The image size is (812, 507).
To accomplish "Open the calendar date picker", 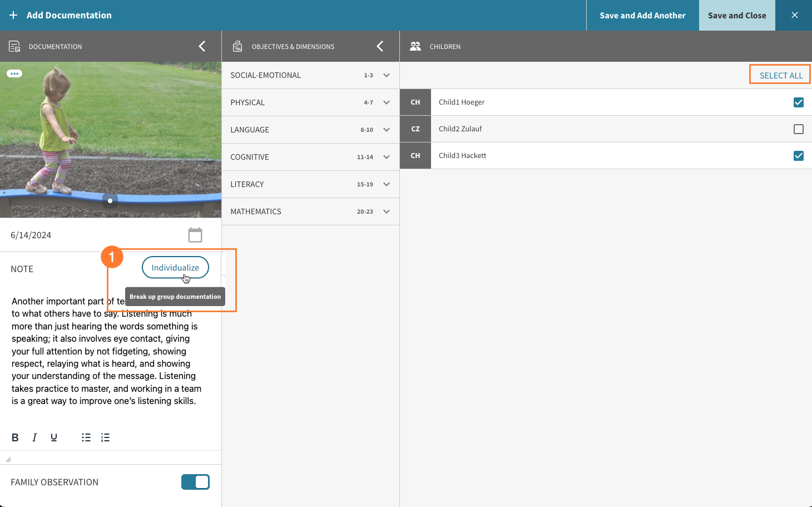I will (x=195, y=235).
